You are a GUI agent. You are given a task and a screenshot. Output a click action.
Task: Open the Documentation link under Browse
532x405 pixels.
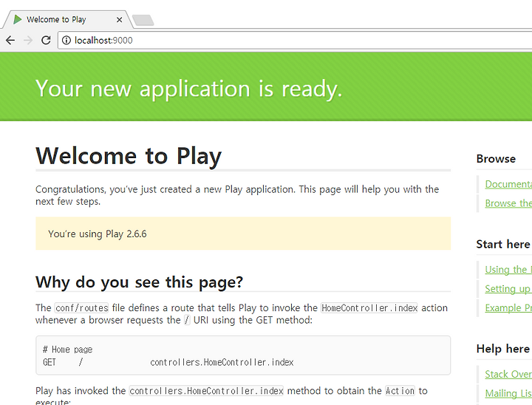(508, 184)
